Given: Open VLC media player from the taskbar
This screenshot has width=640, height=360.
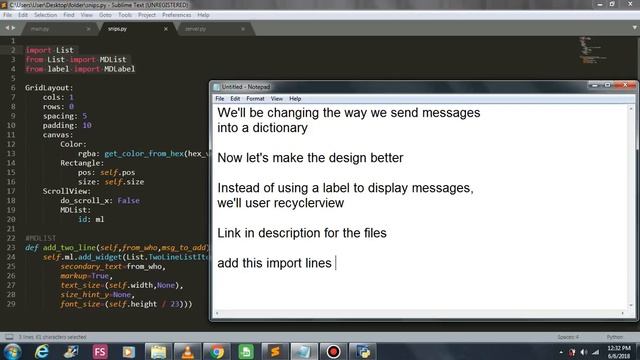Looking at the screenshot, I should click(x=187, y=351).
